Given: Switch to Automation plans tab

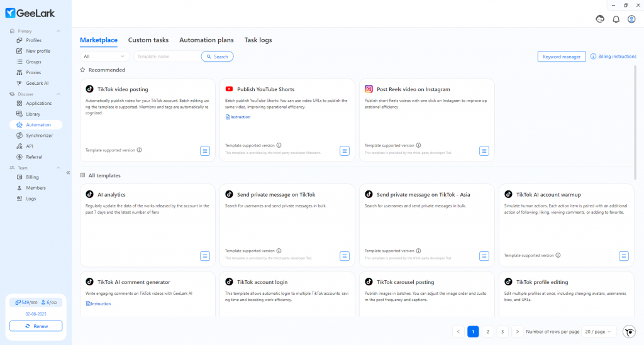Looking at the screenshot, I should 206,40.
